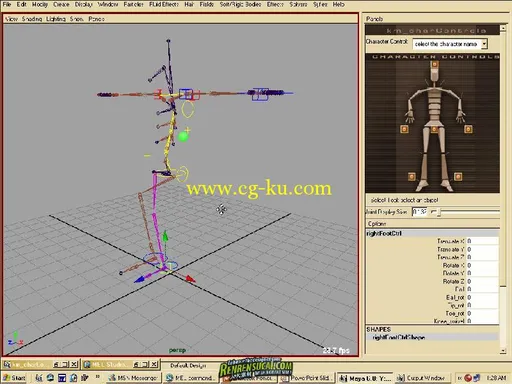Open the File menu
This screenshot has height=384, width=512.
[7, 4]
